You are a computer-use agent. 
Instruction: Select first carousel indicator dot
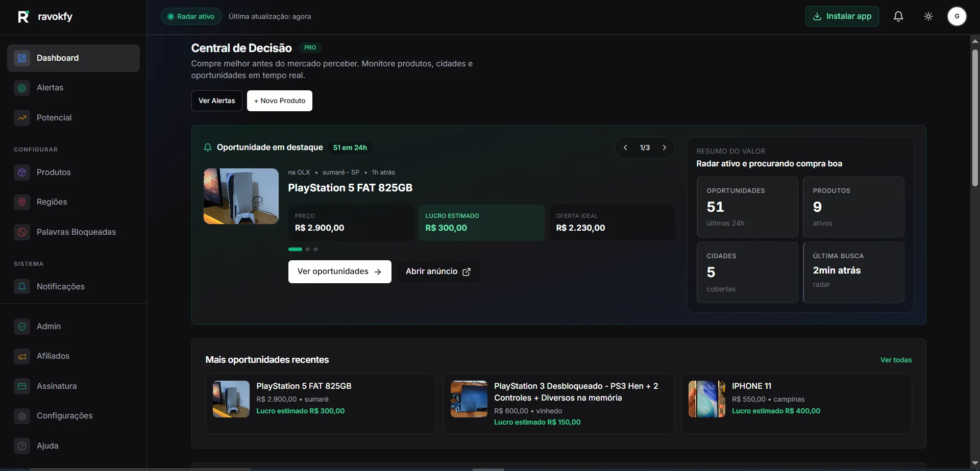click(295, 250)
